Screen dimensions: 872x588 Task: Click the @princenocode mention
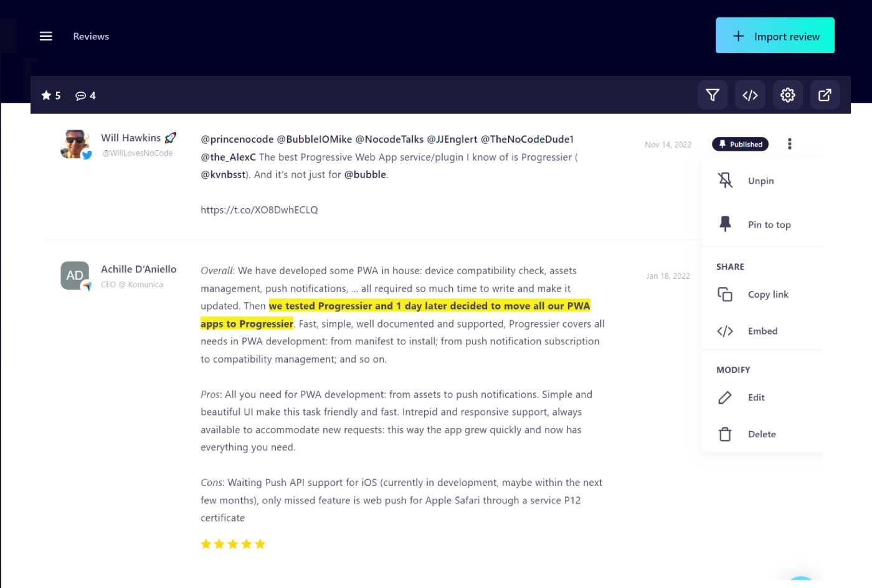(237, 139)
